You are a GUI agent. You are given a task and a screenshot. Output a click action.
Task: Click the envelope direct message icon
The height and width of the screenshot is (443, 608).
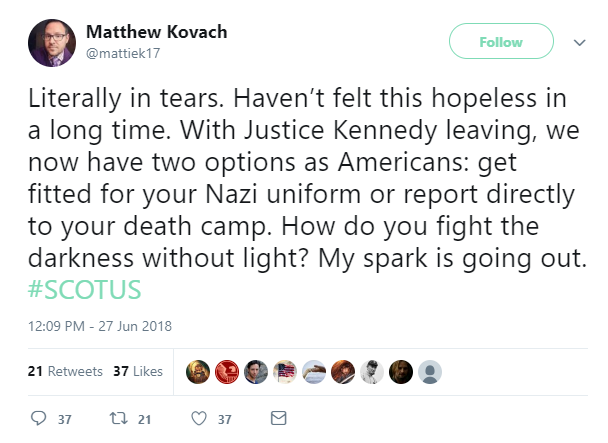(x=279, y=419)
